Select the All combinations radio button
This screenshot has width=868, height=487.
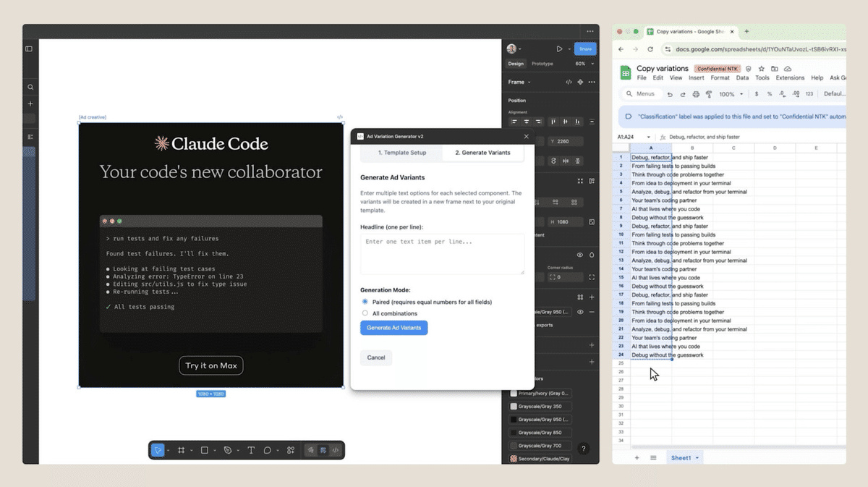tap(365, 313)
